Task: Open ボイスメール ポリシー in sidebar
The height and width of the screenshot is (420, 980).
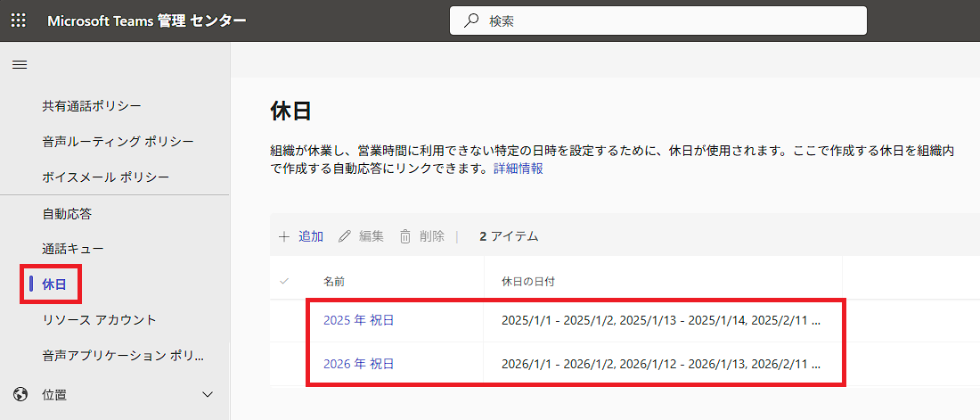Action: [x=106, y=177]
